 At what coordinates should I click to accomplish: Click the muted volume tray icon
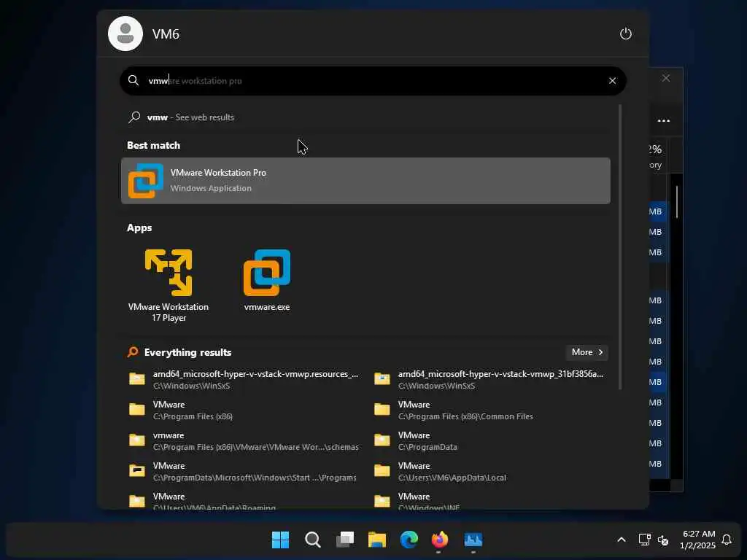pyautogui.click(x=662, y=540)
